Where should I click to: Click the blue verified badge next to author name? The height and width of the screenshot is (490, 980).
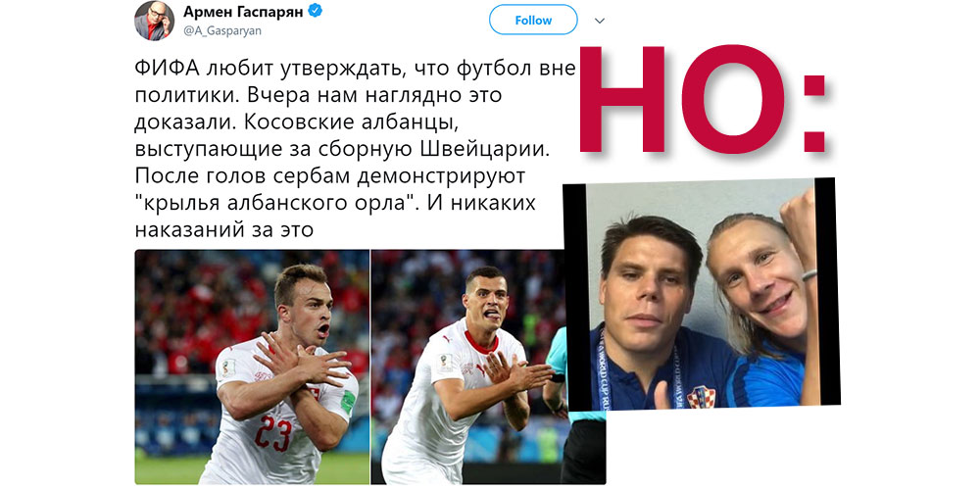pyautogui.click(x=317, y=11)
